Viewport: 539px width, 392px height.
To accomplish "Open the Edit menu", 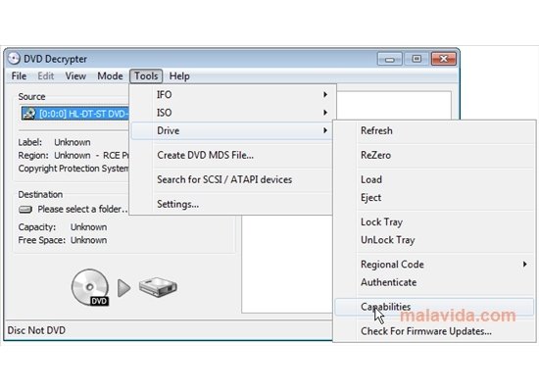I will coord(46,76).
